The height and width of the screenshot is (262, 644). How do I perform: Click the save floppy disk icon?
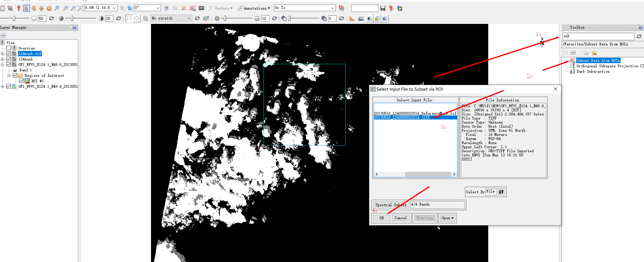(383, 8)
